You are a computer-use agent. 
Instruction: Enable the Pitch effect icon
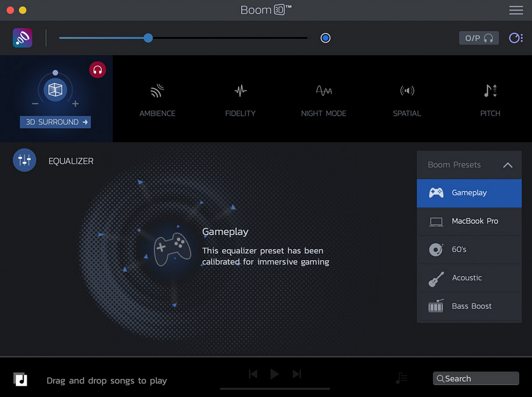click(x=490, y=91)
